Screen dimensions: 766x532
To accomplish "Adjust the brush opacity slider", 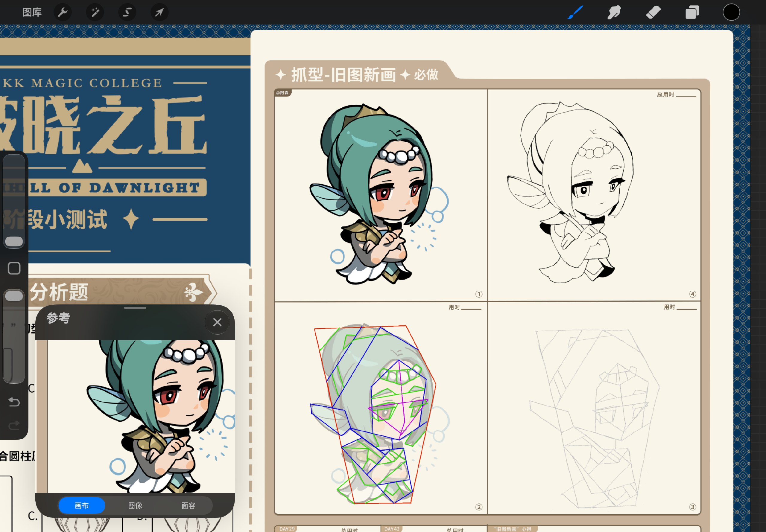I will [14, 336].
